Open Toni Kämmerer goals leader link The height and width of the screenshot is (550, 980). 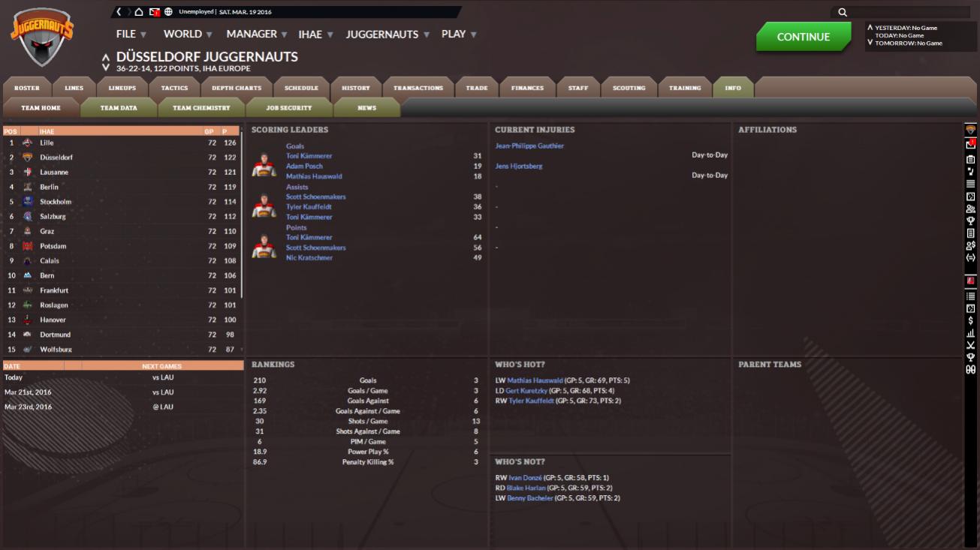pyautogui.click(x=309, y=156)
